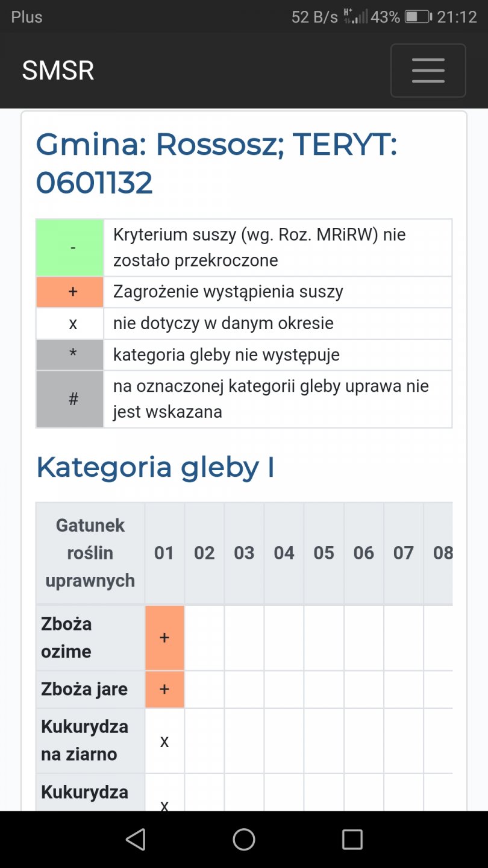
Task: Tap the SMSR brand title
Action: 58,71
